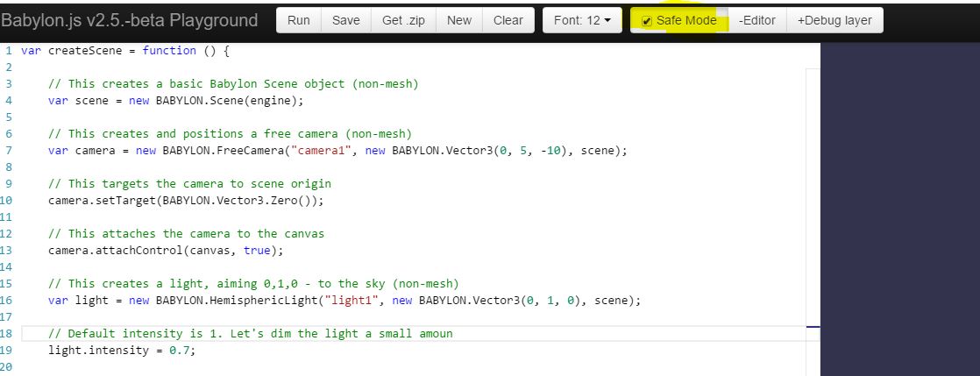Create a New playground

458,20
